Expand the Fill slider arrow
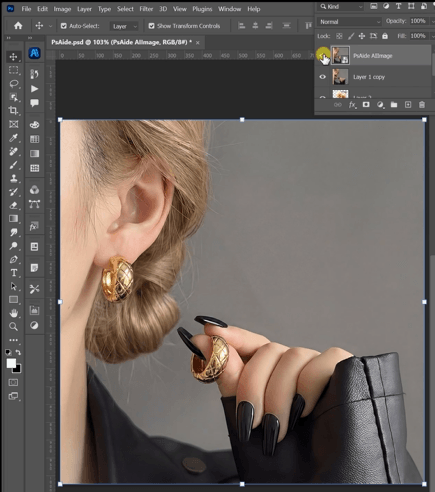The image size is (435, 492). pos(433,36)
